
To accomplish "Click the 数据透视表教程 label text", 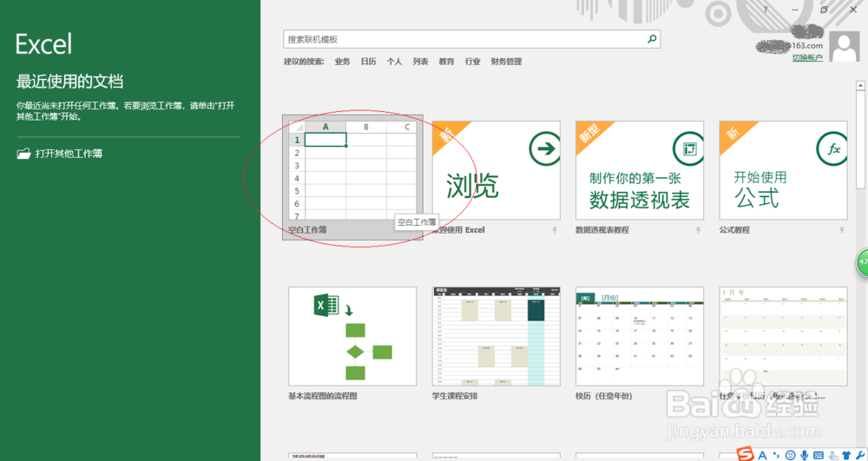I will point(602,230).
